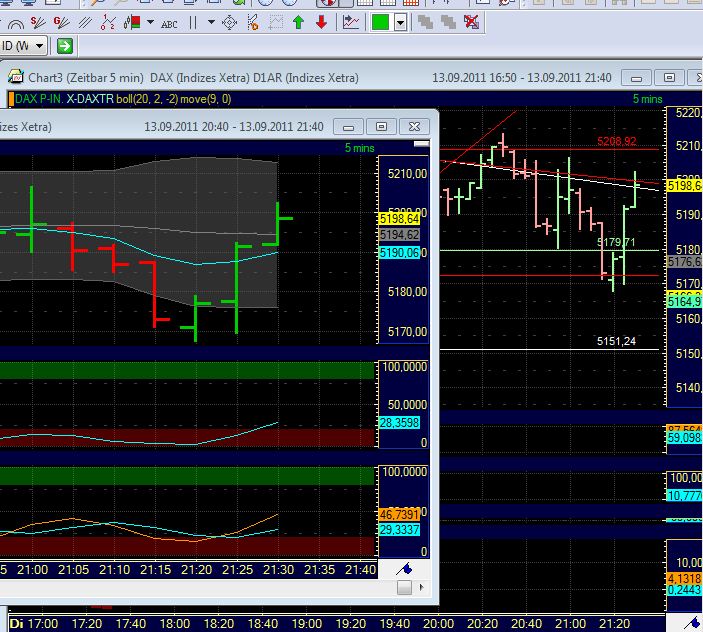Select the parallel lines channel tool
This screenshot has height=632, width=703.
point(85,22)
